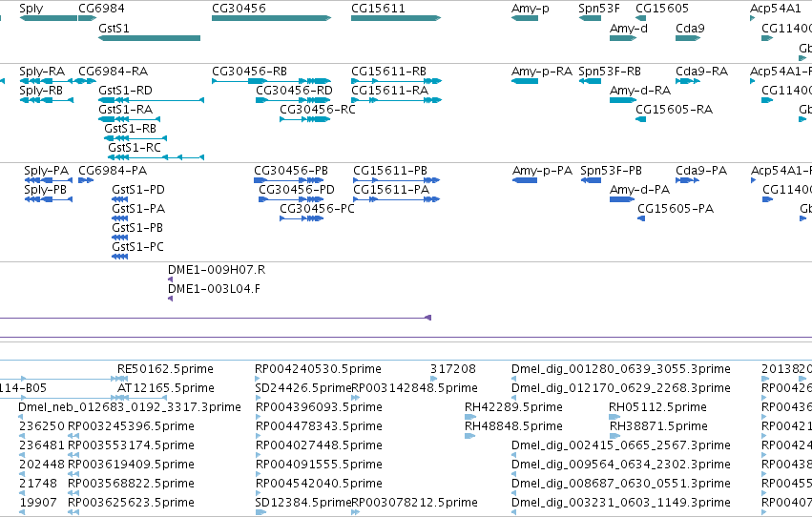This screenshot has height=517, width=812.
Task: Click the CG30456-PB protein feature
Action: 288,180
